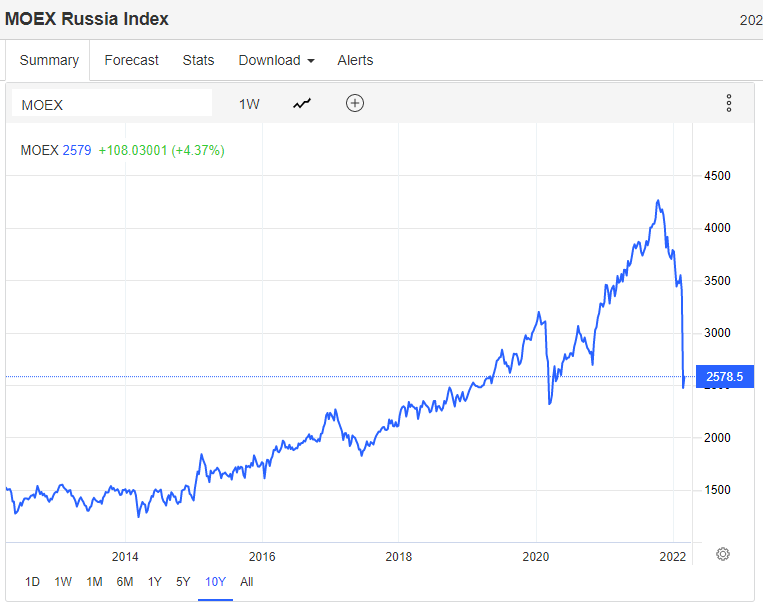The width and height of the screenshot is (763, 614).
Task: Select the 10Y time range
Action: [x=215, y=581]
